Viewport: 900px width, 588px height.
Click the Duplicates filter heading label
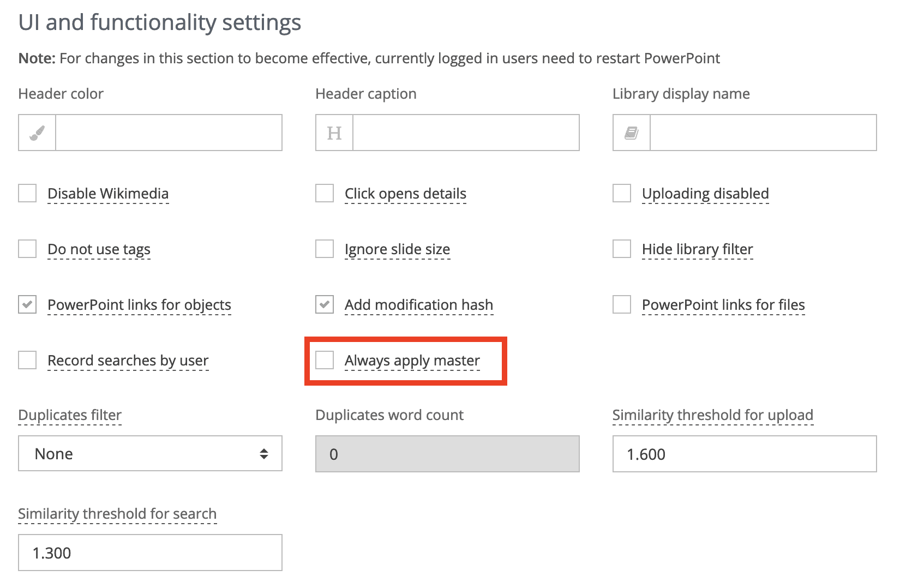70,415
